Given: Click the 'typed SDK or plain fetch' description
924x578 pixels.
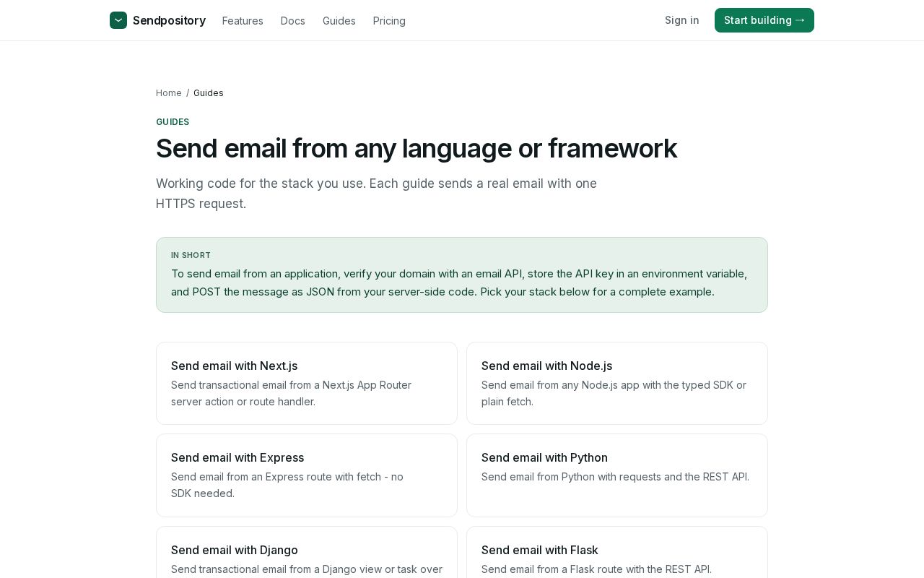Looking at the screenshot, I should tap(614, 393).
